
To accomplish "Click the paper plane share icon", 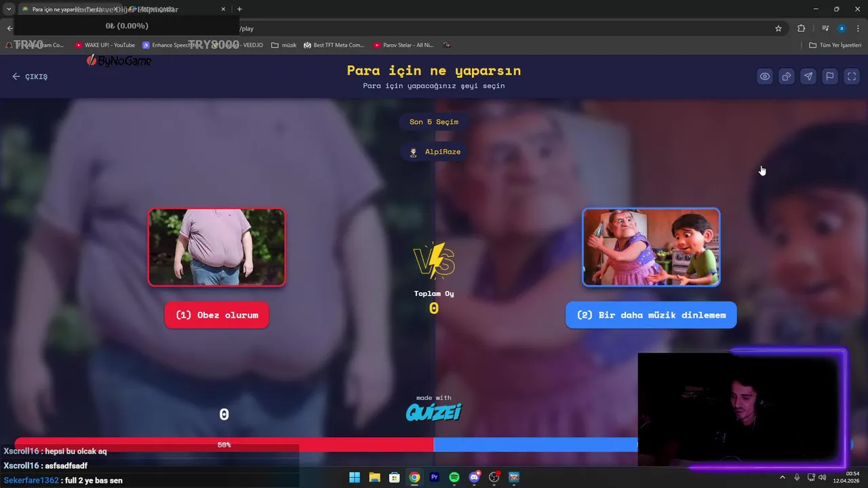I will point(808,77).
